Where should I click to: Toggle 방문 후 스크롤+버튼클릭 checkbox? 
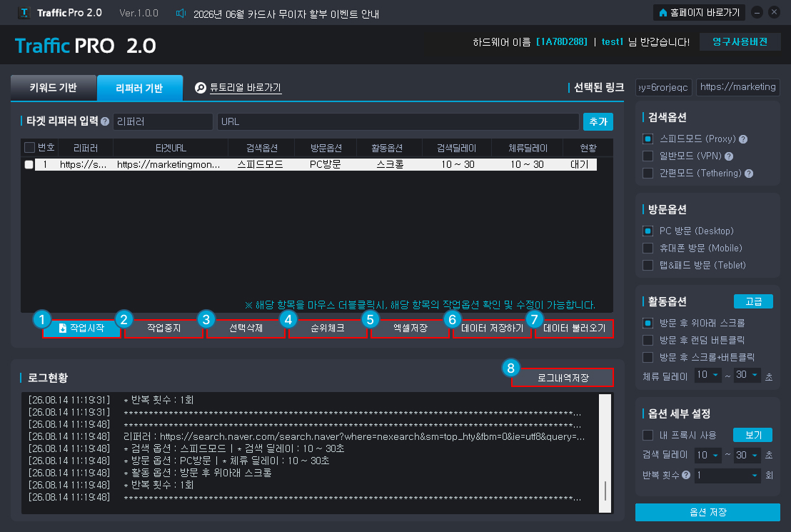point(648,357)
